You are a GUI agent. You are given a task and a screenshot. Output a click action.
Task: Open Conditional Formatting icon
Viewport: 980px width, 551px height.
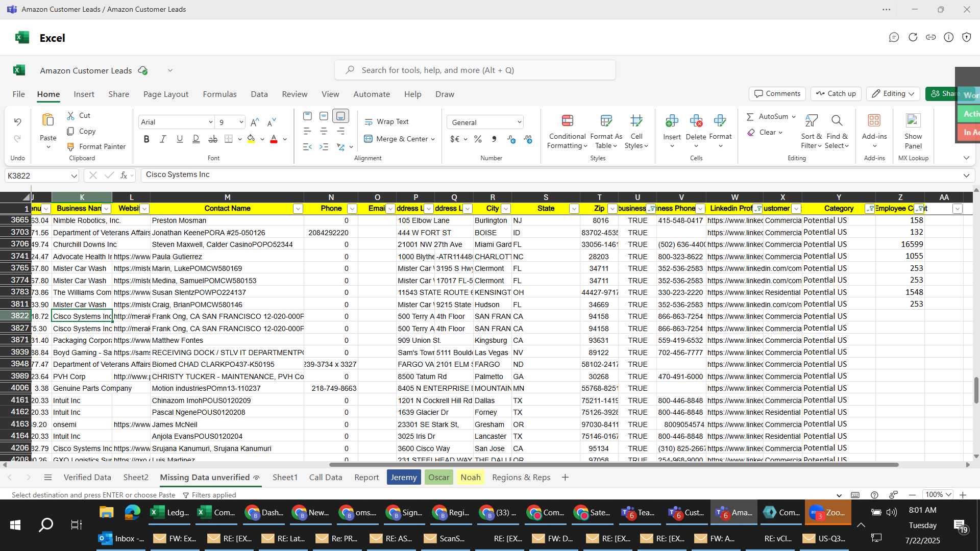tap(567, 121)
